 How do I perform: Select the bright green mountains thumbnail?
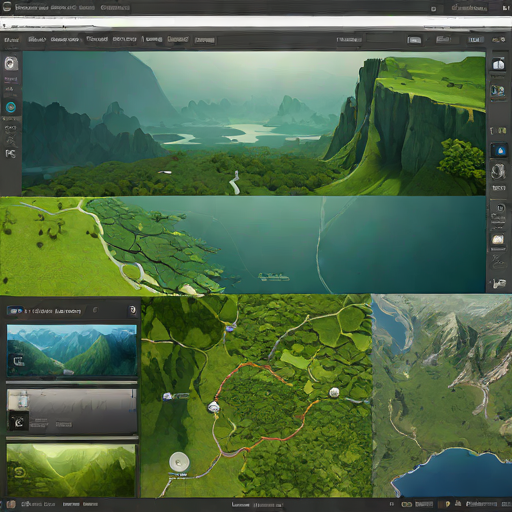pyautogui.click(x=71, y=470)
